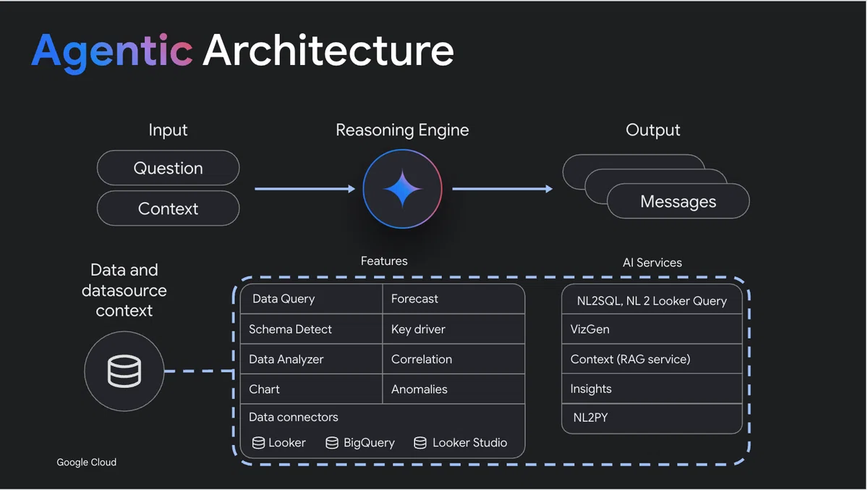Click the Google Cloud footer text
The image size is (868, 490).
point(87,462)
